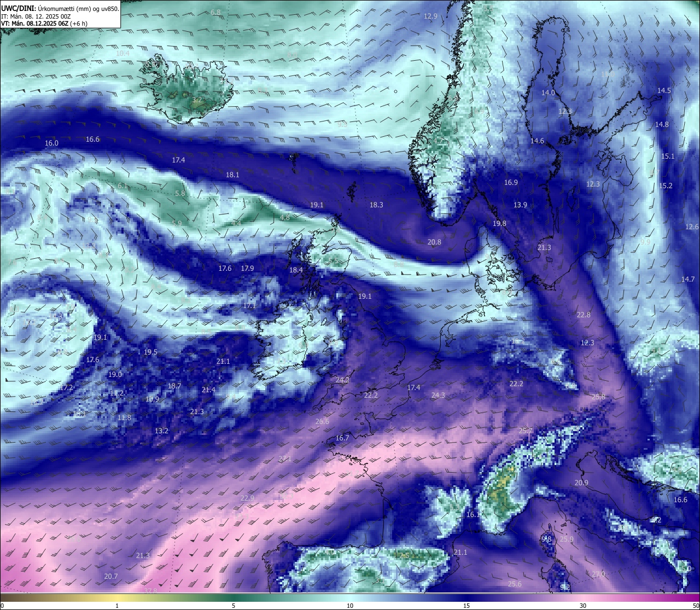Click the 20.9 value over northern Italy

point(581,483)
